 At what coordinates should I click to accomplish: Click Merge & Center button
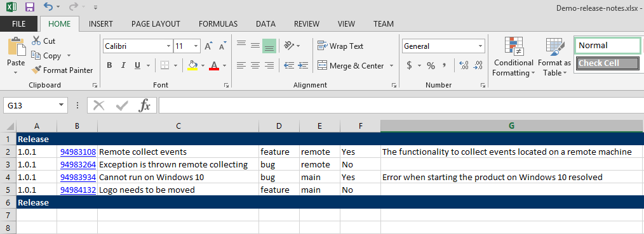tap(351, 65)
